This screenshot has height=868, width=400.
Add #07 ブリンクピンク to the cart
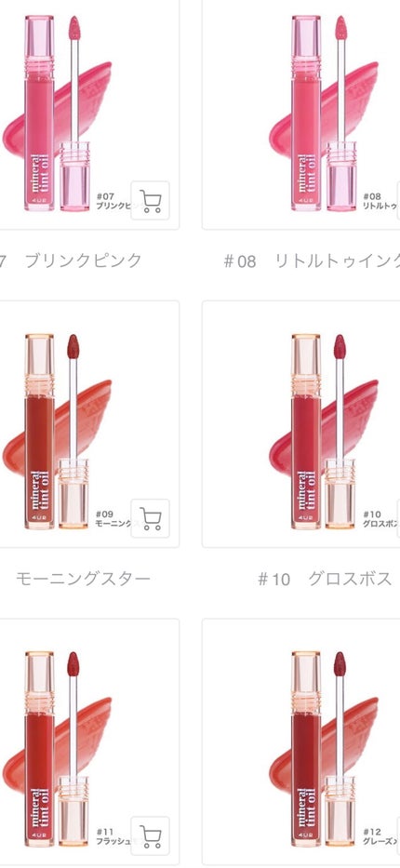(x=150, y=200)
